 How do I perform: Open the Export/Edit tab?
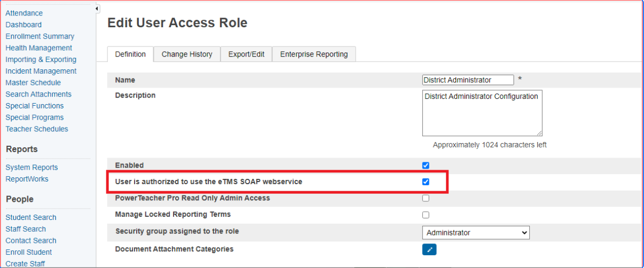pos(246,54)
